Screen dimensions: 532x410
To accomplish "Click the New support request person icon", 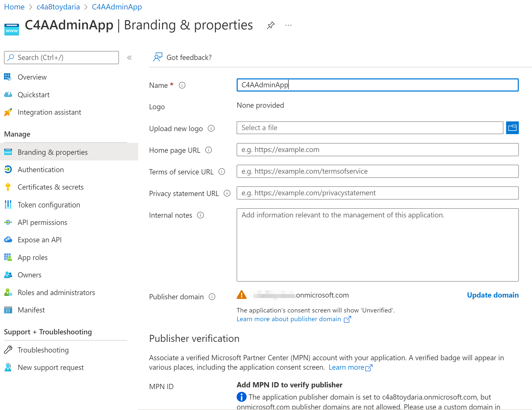I will point(8,367).
